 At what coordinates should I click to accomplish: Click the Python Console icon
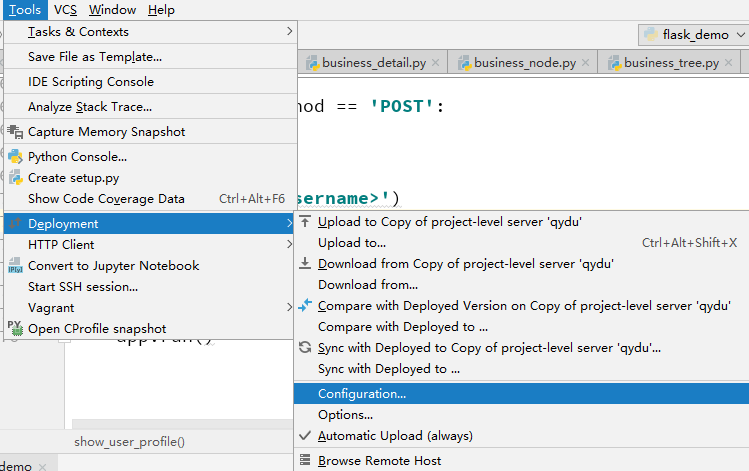coord(15,156)
